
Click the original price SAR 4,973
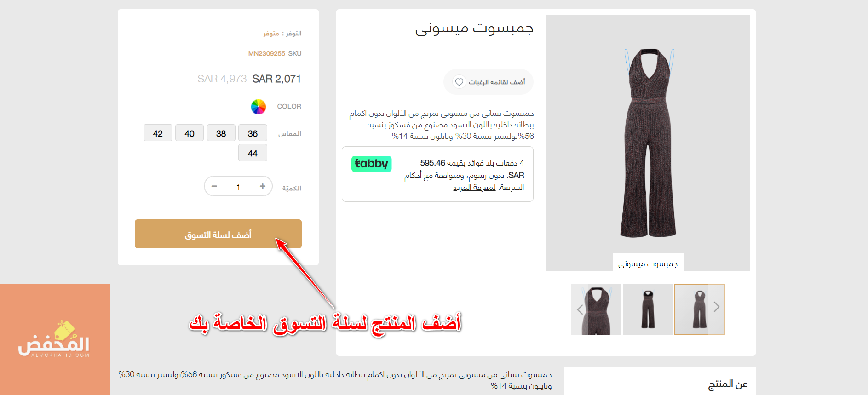click(222, 79)
